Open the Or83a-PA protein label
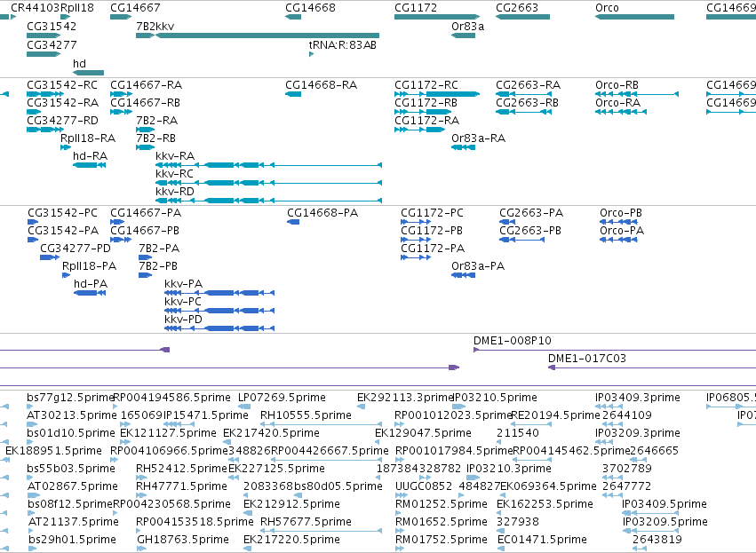 coord(478,266)
